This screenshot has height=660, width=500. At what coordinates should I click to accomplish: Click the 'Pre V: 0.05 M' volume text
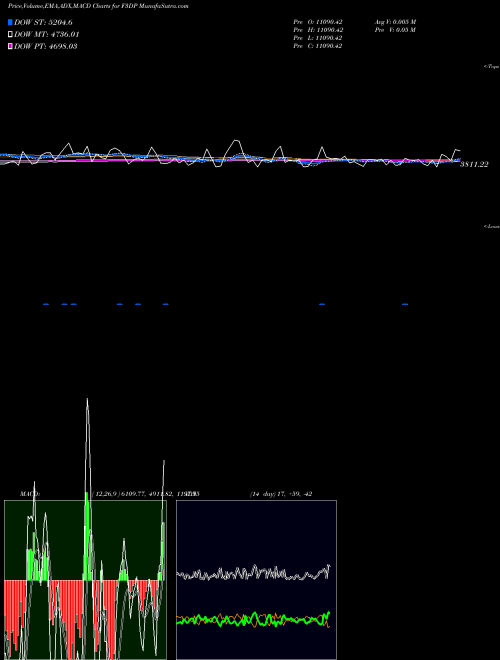396,30
